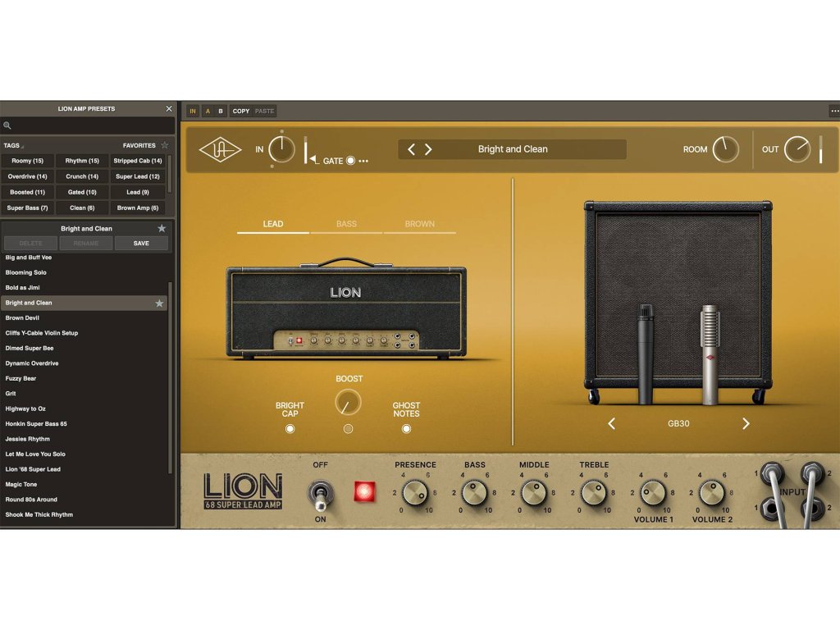Click the dynamic microphone on the cabinet

click(645, 354)
